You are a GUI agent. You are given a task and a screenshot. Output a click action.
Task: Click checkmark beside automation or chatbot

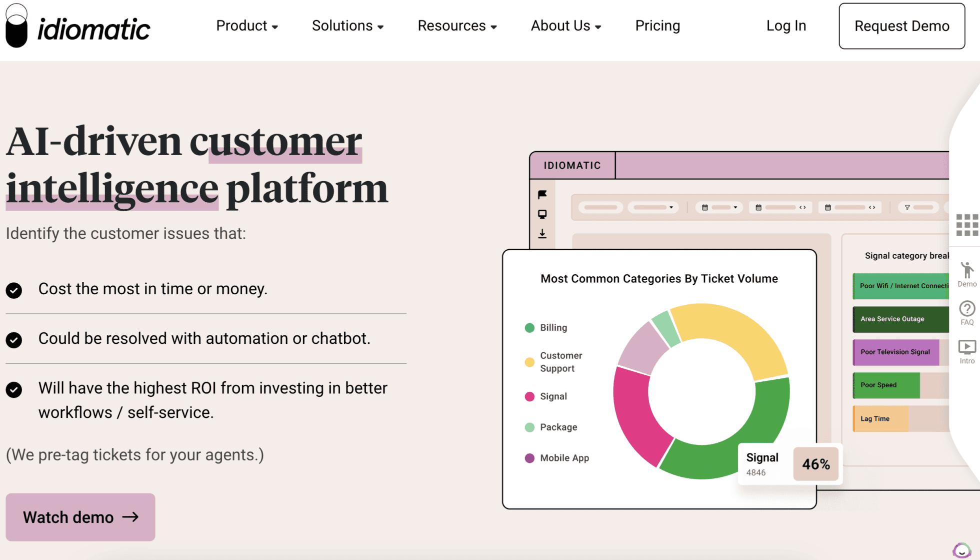[x=14, y=340]
